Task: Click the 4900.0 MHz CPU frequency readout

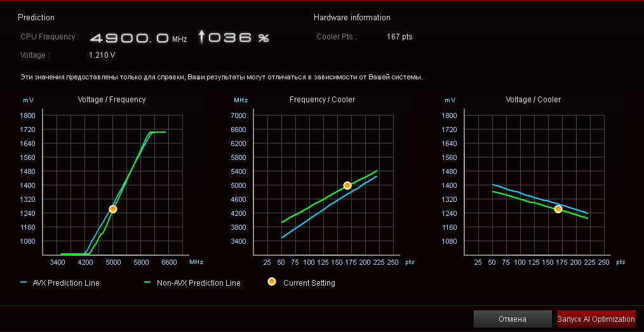Action: click(x=138, y=39)
